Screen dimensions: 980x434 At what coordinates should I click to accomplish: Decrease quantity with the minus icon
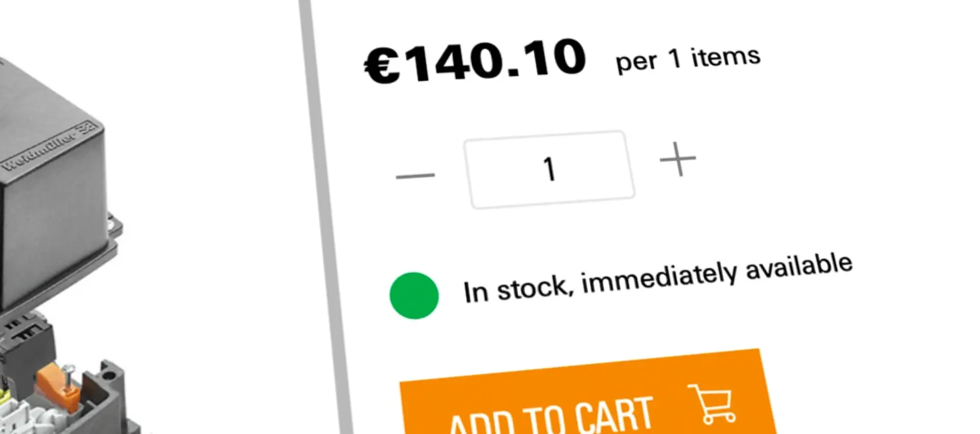[x=415, y=176]
